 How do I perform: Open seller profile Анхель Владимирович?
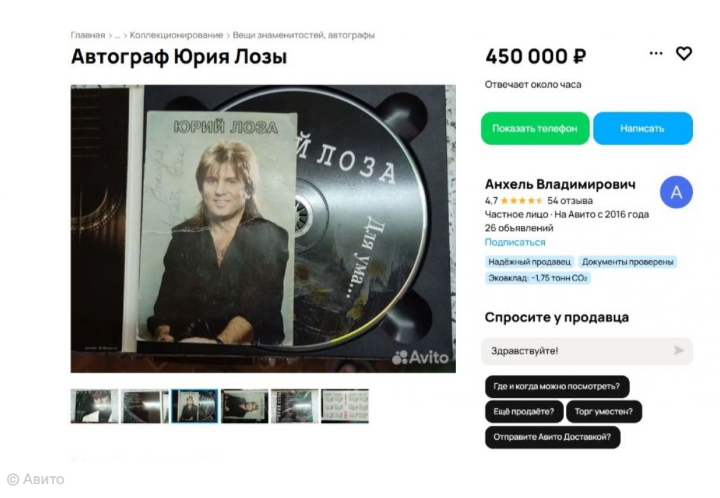(x=560, y=184)
